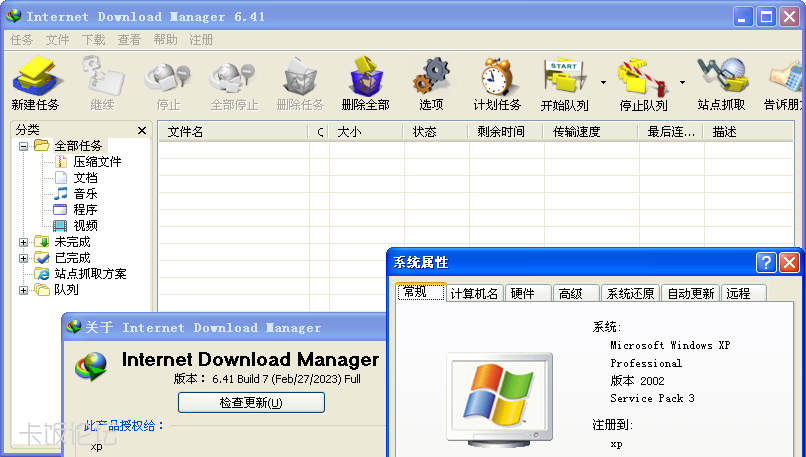Launch 站点抓取 (site grabber) icon
The image size is (806, 457).
(721, 83)
